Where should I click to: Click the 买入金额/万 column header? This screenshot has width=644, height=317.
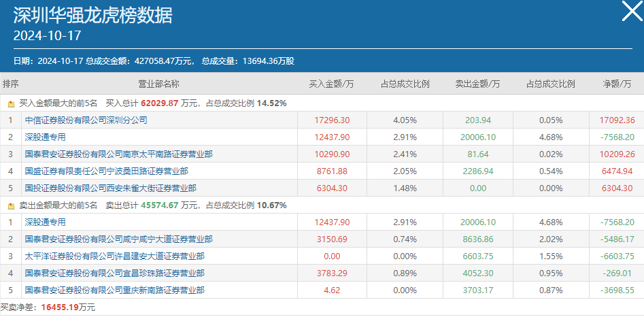(x=331, y=84)
